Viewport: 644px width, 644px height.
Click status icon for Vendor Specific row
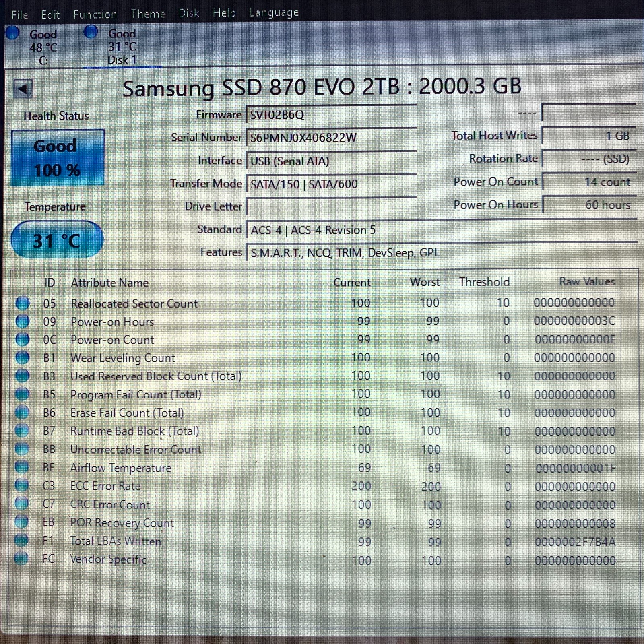pyautogui.click(x=21, y=558)
